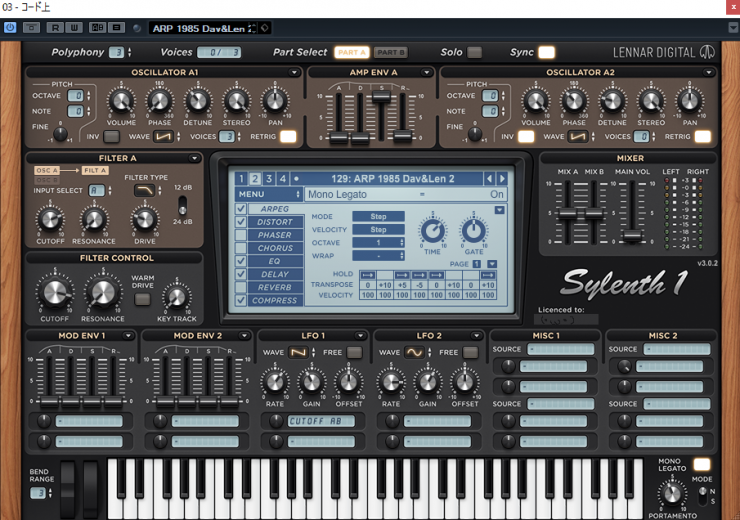The width and height of the screenshot is (740, 520).
Task: Click the Portamento knob
Action: [x=672, y=494]
